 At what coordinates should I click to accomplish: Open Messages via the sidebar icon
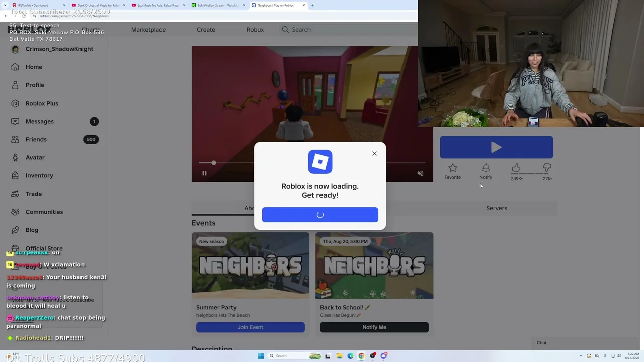15,121
